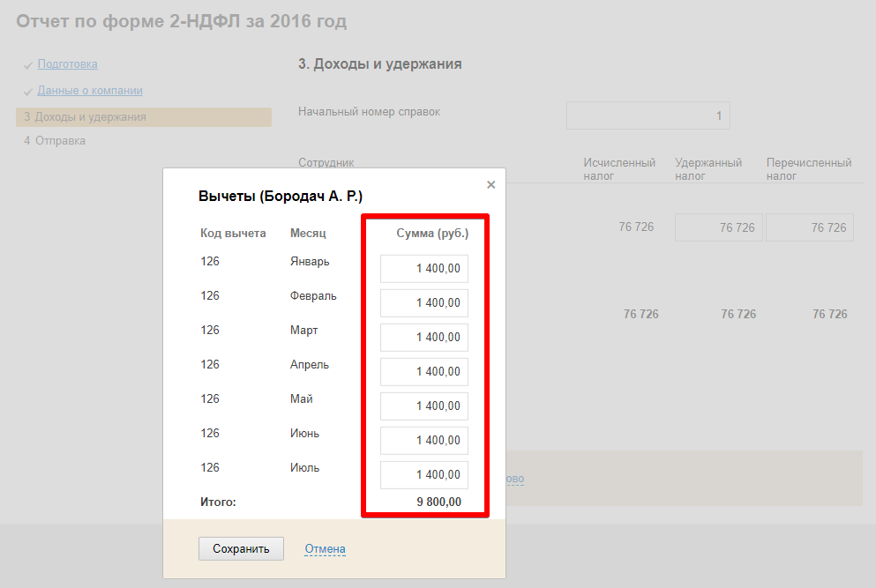Screen dimensions: 876x588
Task: Click the Отмена link
Action: point(326,549)
